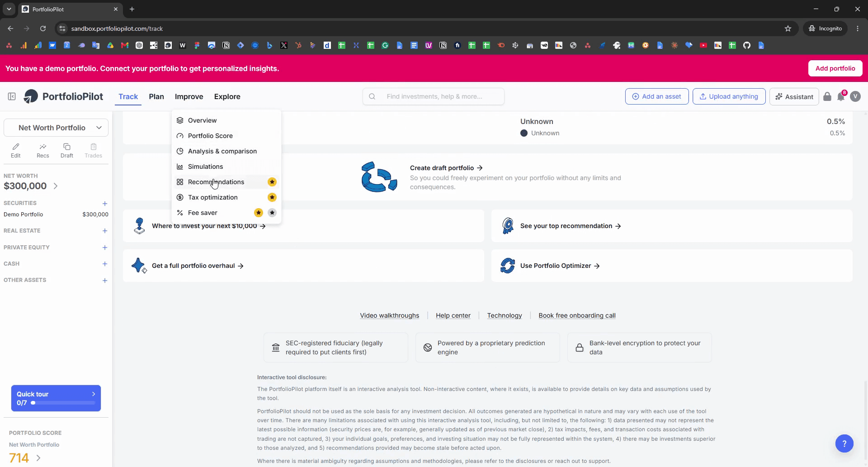Expand the Net Worth Portfolio dropdown
Image resolution: width=868 pixels, height=467 pixels.
(x=56, y=128)
